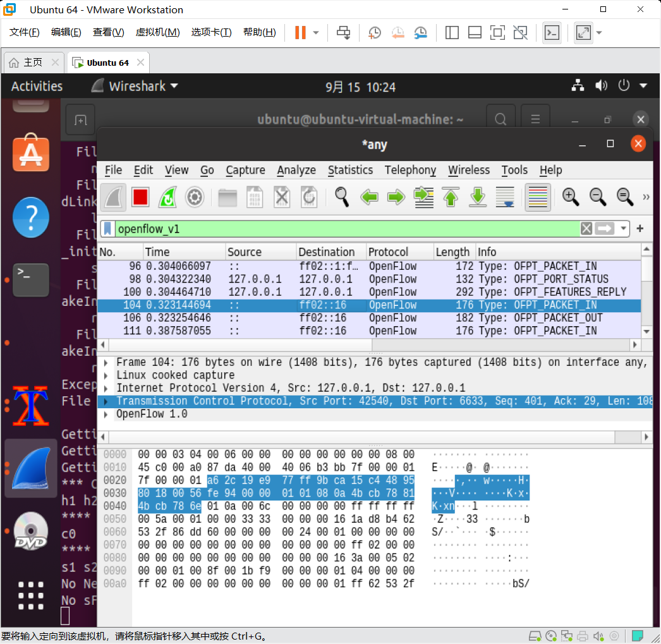Open Terminal from the dock

click(31, 280)
